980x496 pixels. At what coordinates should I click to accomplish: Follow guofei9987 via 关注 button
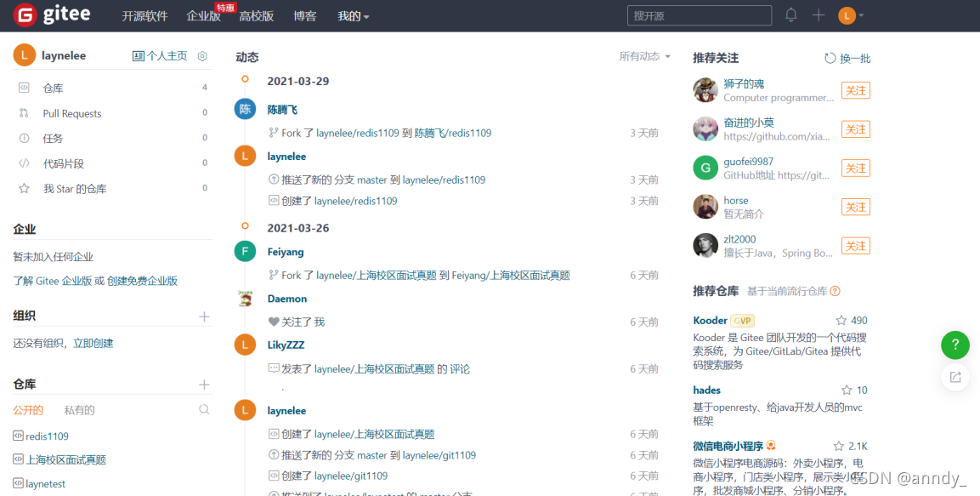(855, 168)
